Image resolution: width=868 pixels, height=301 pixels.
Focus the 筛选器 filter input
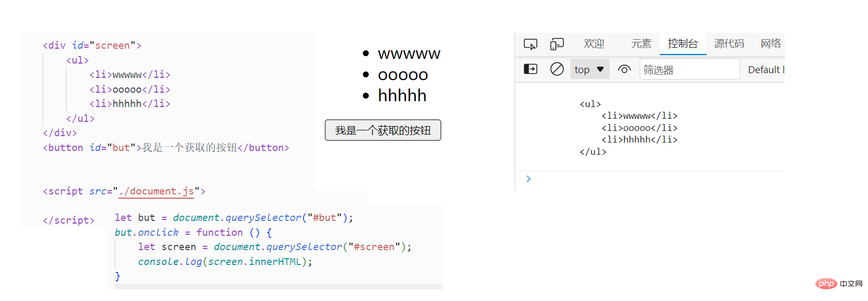[690, 69]
